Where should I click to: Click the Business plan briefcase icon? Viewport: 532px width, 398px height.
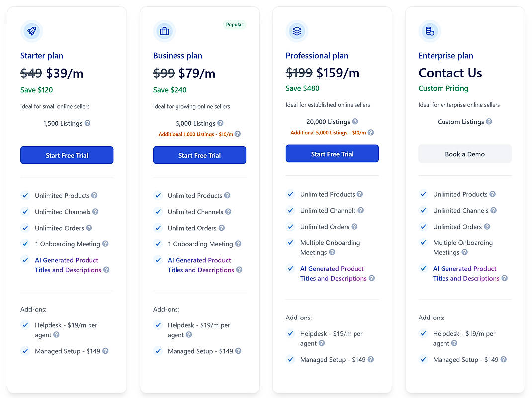coord(164,31)
